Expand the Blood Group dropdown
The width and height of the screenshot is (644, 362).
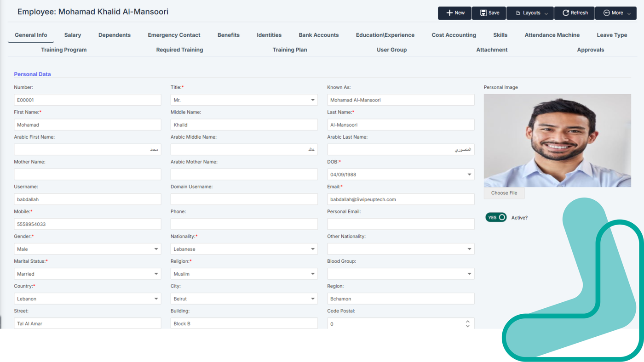[469, 274]
